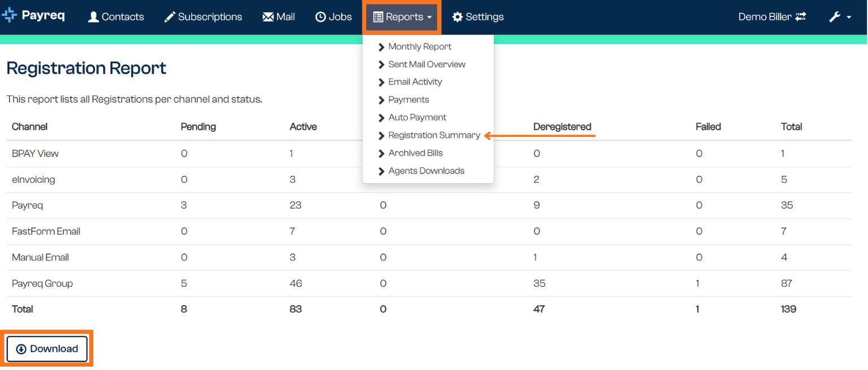Click chevron beside Auto Payment
Viewport: 868px width, 370px height.
tap(381, 118)
